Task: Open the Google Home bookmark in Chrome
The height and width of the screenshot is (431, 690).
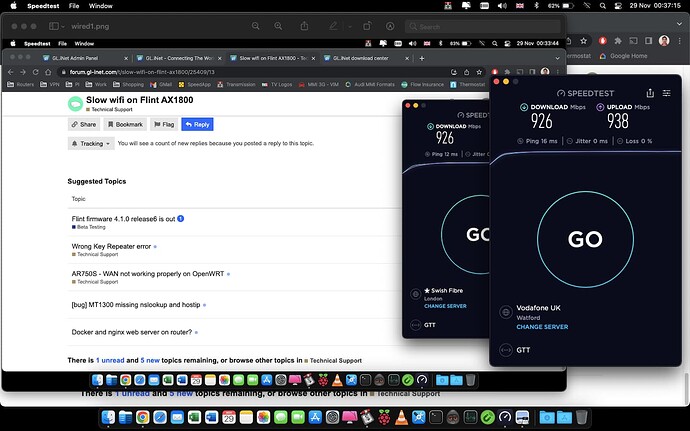Action: [x=623, y=56]
